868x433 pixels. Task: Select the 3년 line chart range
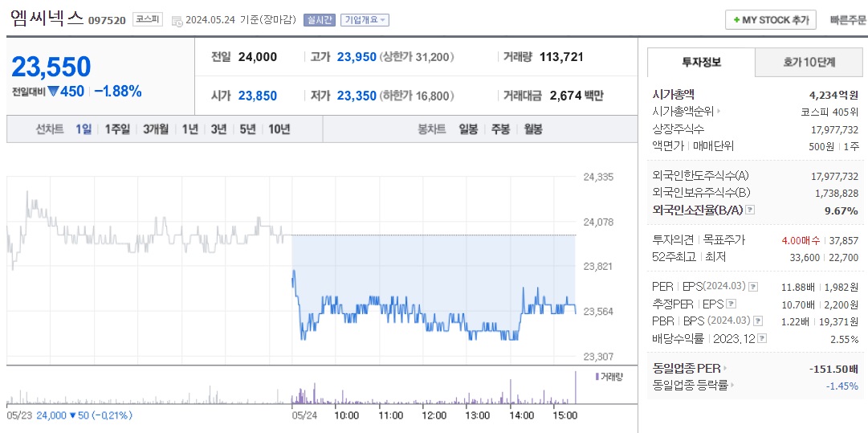pyautogui.click(x=218, y=129)
